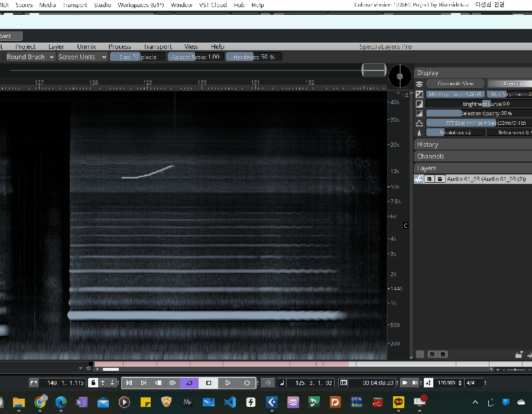Click the brightness curve icon

pyautogui.click(x=419, y=104)
